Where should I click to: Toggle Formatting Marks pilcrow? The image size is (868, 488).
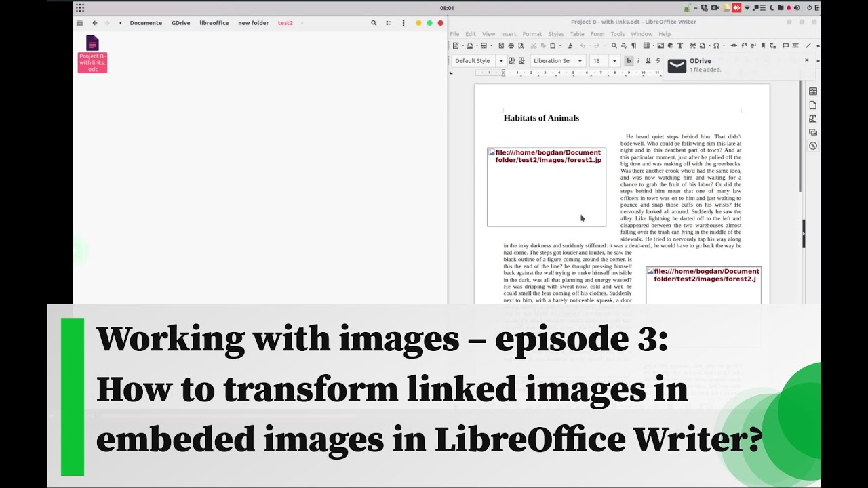coord(633,45)
